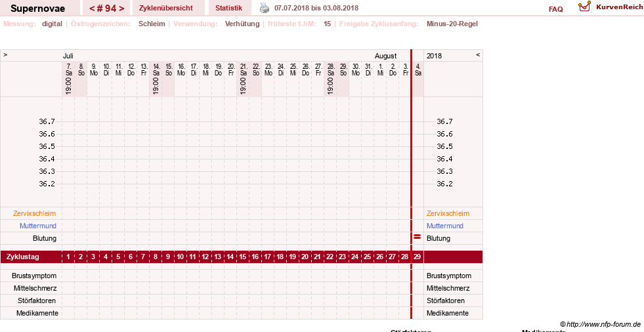Select cycle day 14 cell
Viewport: 644px width, 332px height.
pos(230,257)
